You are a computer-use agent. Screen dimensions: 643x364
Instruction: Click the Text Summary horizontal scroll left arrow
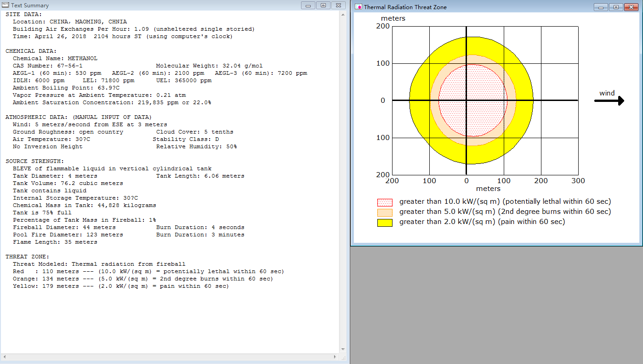tap(4, 357)
